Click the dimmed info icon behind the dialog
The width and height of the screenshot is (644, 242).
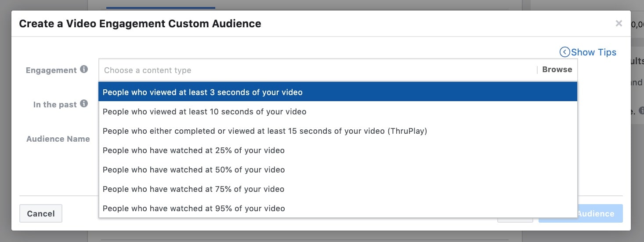641,110
